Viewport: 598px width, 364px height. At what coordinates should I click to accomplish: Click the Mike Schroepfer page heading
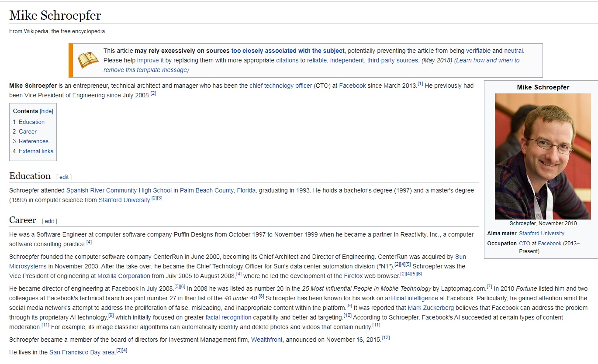coord(55,16)
